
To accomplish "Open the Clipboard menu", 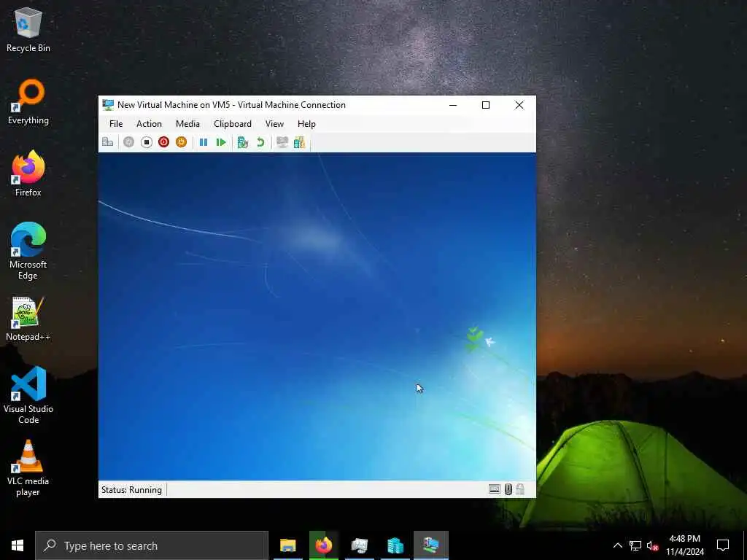I will [233, 124].
